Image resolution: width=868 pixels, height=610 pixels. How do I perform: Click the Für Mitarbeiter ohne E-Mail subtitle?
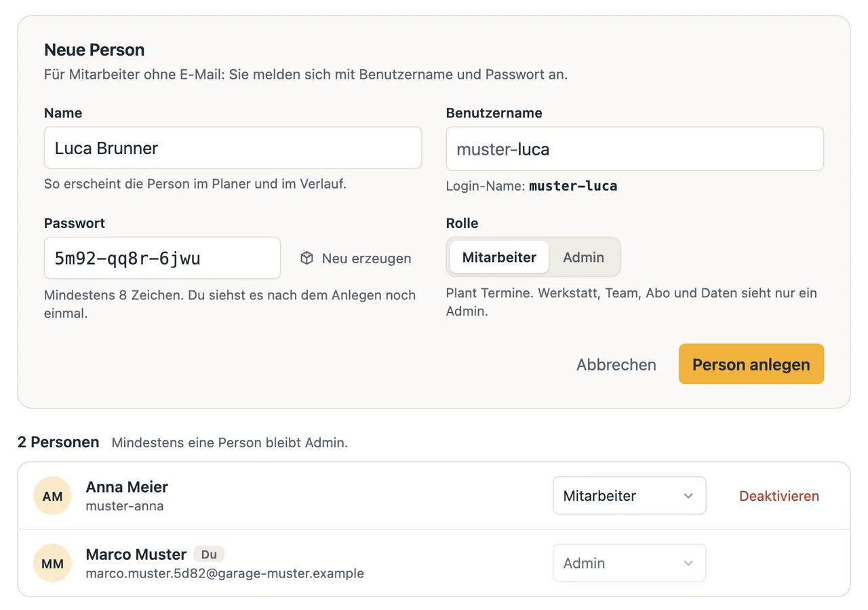pos(306,75)
